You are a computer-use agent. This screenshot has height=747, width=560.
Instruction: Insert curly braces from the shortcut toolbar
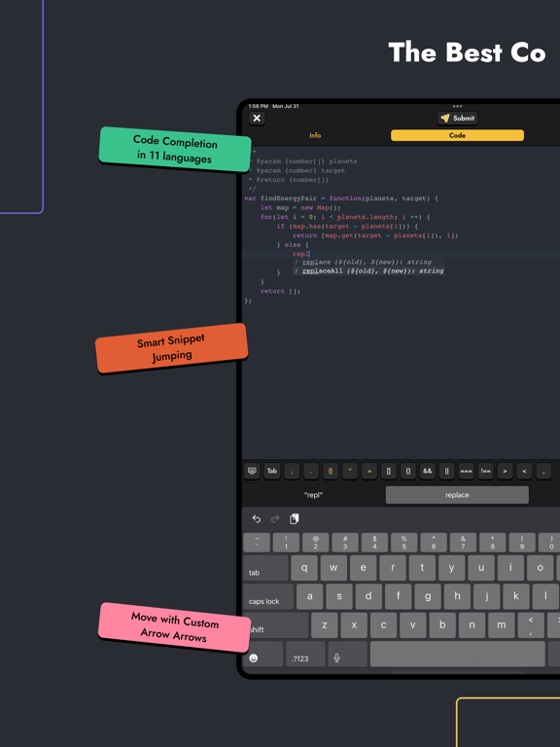pyautogui.click(x=408, y=471)
